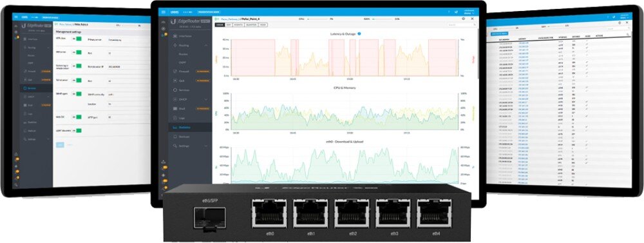
Task: Click the RAM usage bar on center monitor
Action: click(383, 19)
